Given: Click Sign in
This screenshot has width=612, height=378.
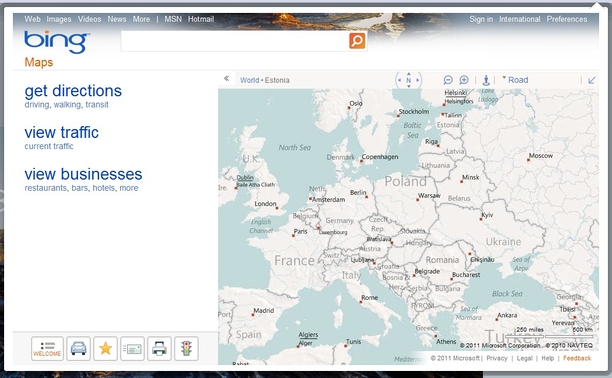Looking at the screenshot, I should coord(481,19).
